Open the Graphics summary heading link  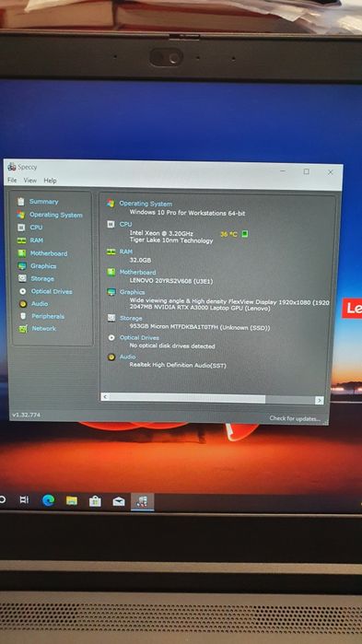[x=132, y=292]
